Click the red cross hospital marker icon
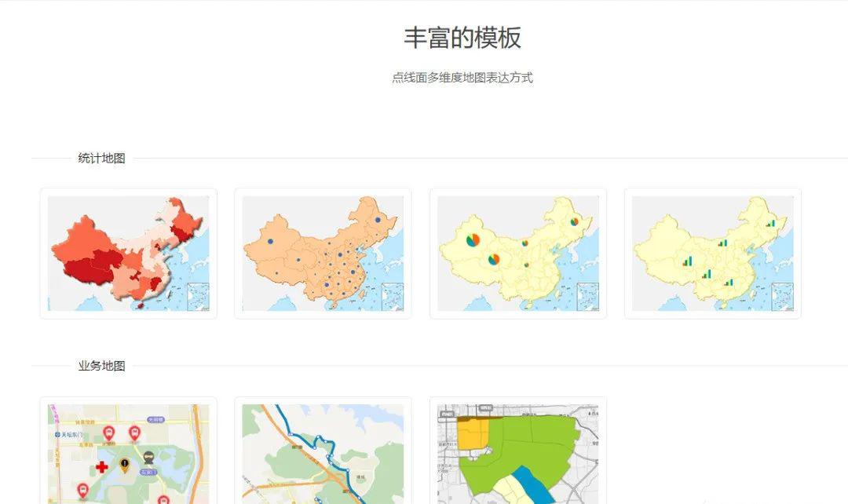The image size is (848, 504). coord(101,466)
